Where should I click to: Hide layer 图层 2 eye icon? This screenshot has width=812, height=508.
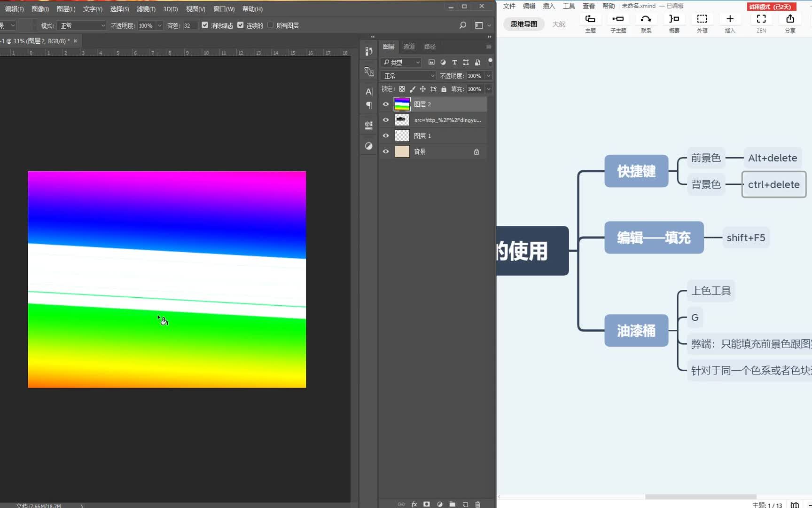[386, 104]
